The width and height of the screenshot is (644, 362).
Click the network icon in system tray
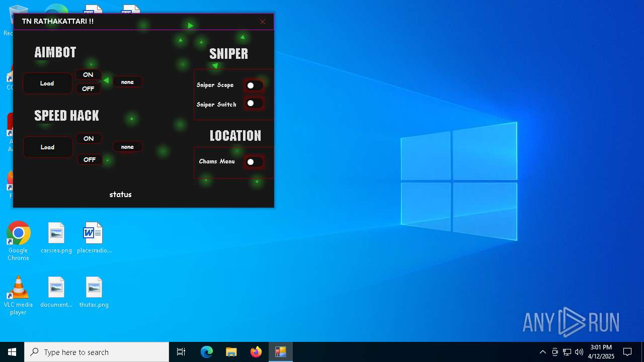point(567,352)
